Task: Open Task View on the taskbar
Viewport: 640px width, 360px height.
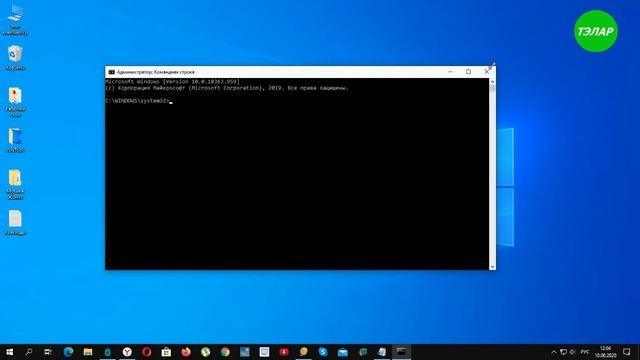Action: pyautogui.click(x=48, y=352)
